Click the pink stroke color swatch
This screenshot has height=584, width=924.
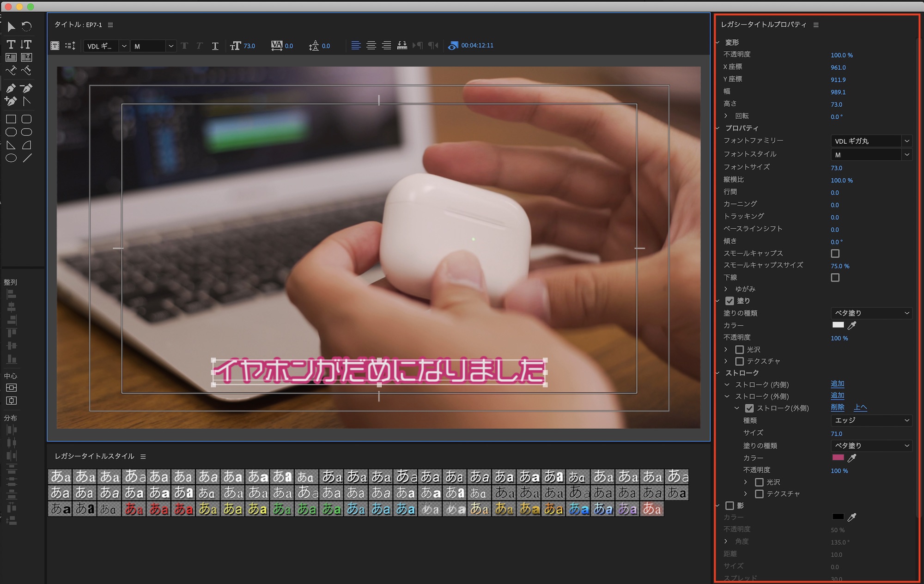click(x=838, y=457)
